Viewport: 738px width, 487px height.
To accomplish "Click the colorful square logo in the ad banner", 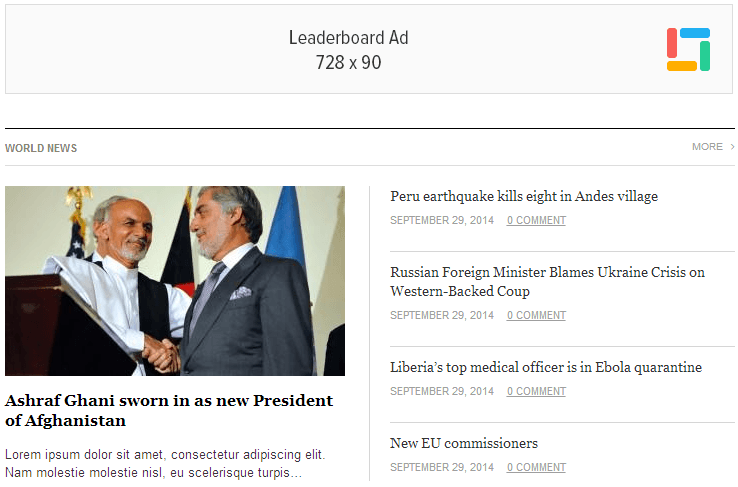I will pos(688,49).
